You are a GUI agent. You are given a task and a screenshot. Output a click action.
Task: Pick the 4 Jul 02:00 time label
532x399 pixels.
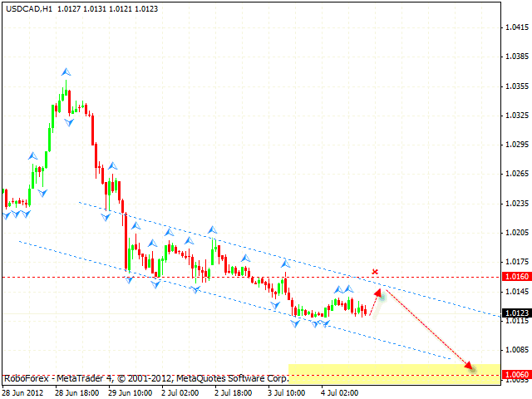[x=341, y=392]
